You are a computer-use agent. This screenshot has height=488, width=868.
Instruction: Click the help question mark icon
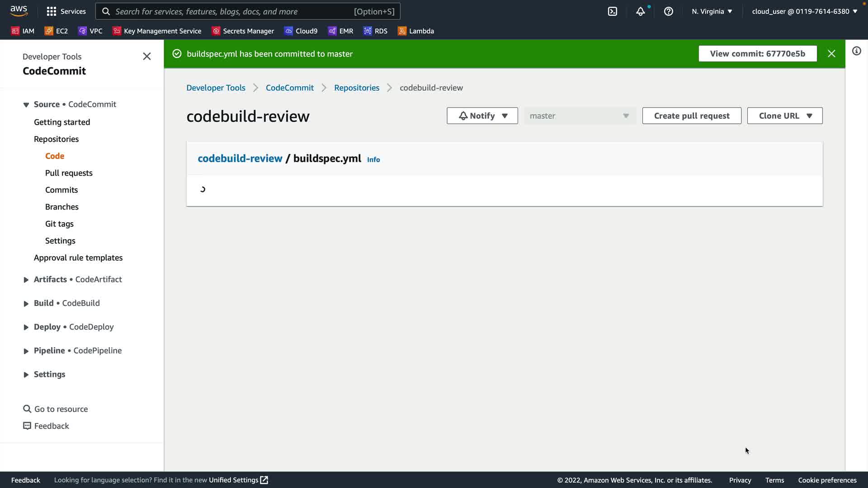click(x=668, y=11)
